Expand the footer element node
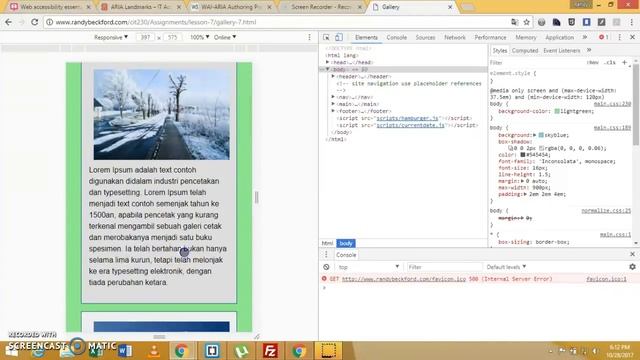Screen dimensions: 640x360 coord(333,111)
